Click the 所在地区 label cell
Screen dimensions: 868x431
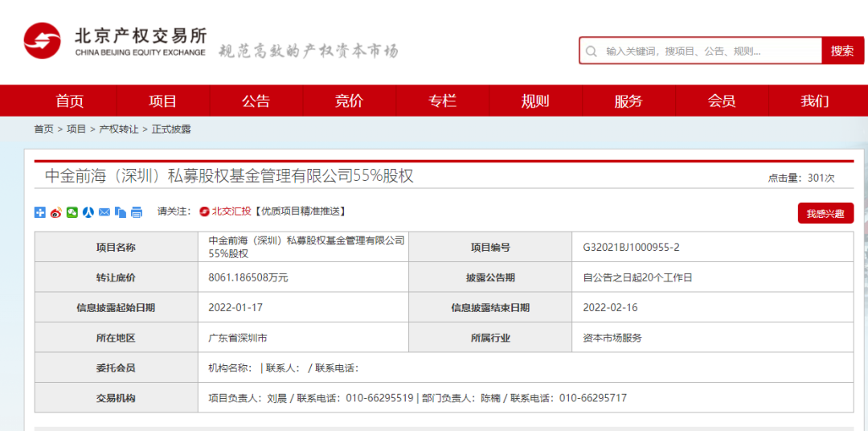(117, 338)
